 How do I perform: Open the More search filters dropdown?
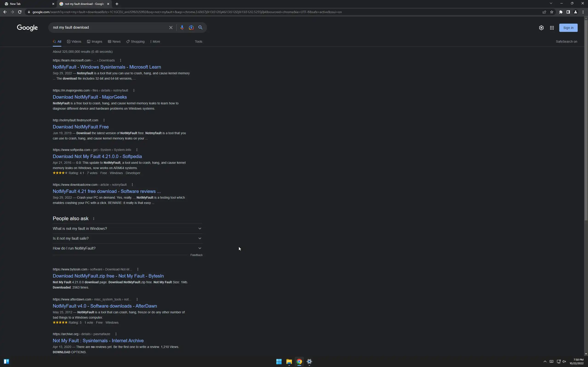pyautogui.click(x=155, y=42)
